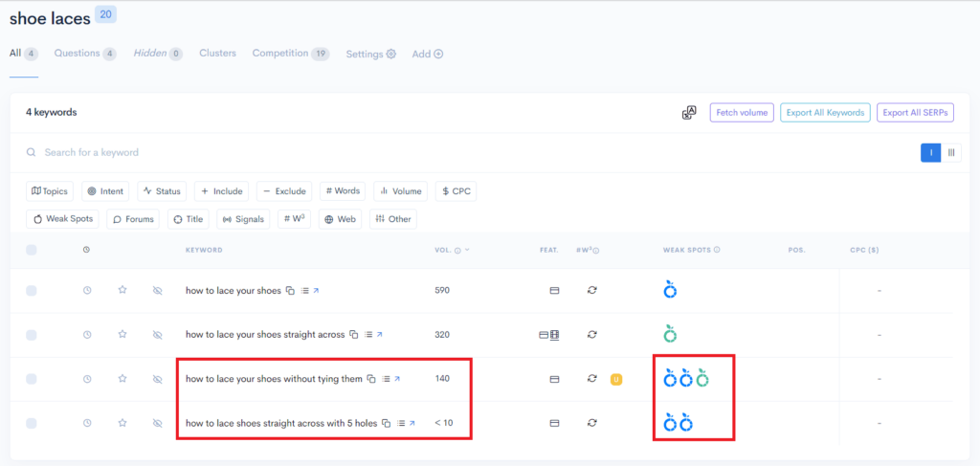This screenshot has height=466, width=980.
Task: Check the box for the 320 volume row
Action: [32, 335]
